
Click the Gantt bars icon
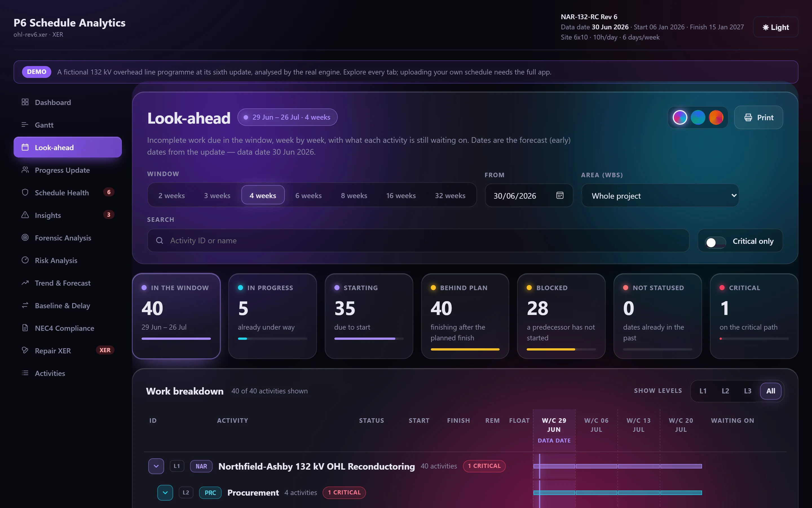[25, 124]
